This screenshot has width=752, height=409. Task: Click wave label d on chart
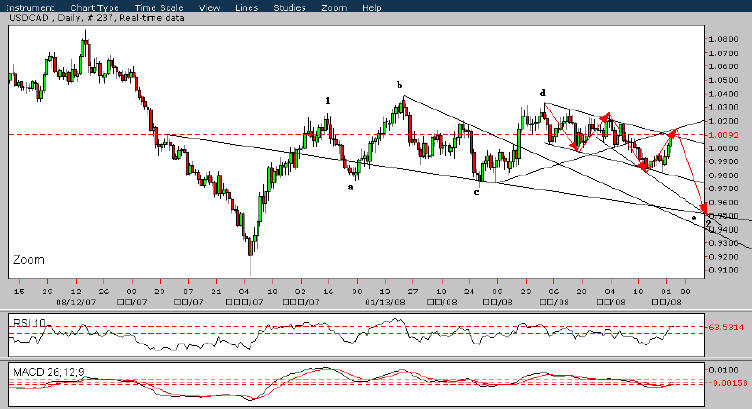pos(542,93)
